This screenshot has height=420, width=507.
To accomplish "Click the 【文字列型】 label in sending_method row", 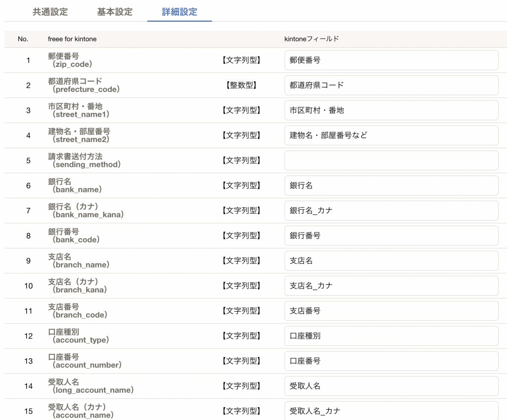I will (242, 160).
